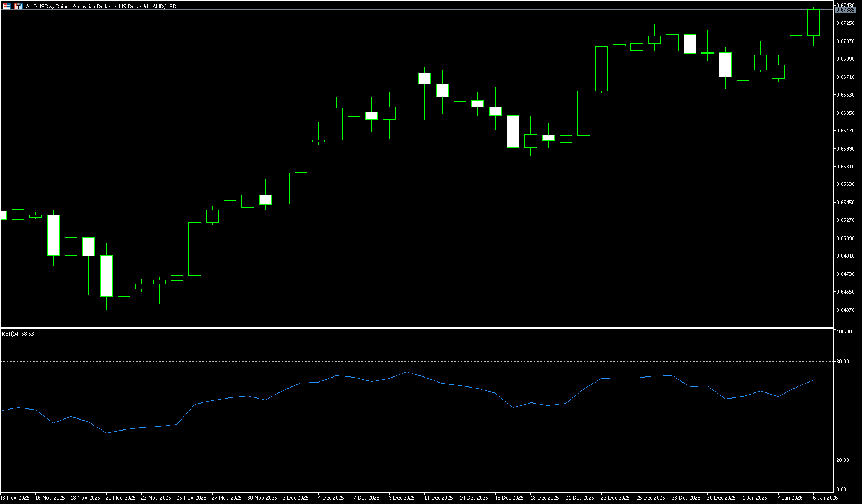Click the 80.00 level on RSI scale

tap(843, 362)
